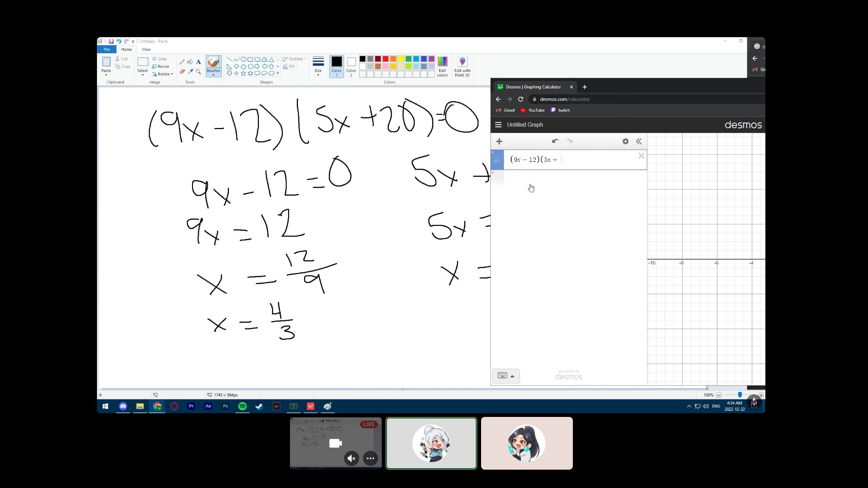Viewport: 868px width, 488px height.
Task: Select the Text tool in Paint
Action: [x=199, y=62]
